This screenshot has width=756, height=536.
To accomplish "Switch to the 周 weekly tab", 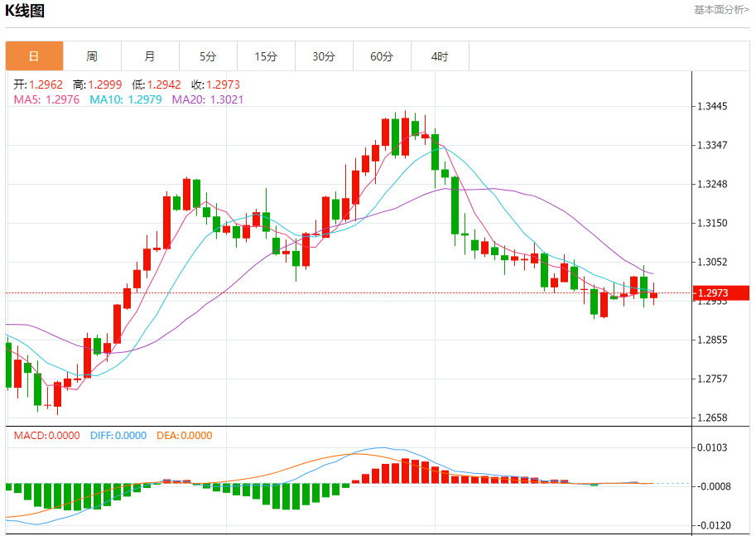I will click(x=92, y=56).
